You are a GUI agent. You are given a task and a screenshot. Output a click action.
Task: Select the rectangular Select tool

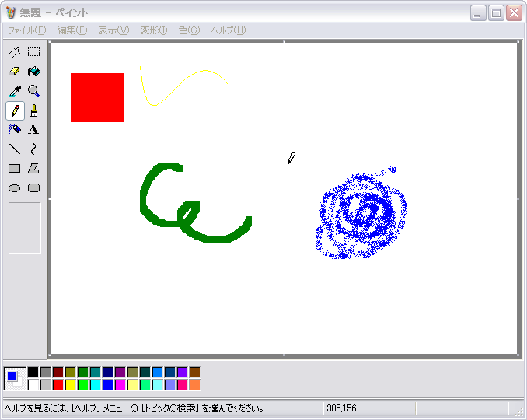[33, 52]
